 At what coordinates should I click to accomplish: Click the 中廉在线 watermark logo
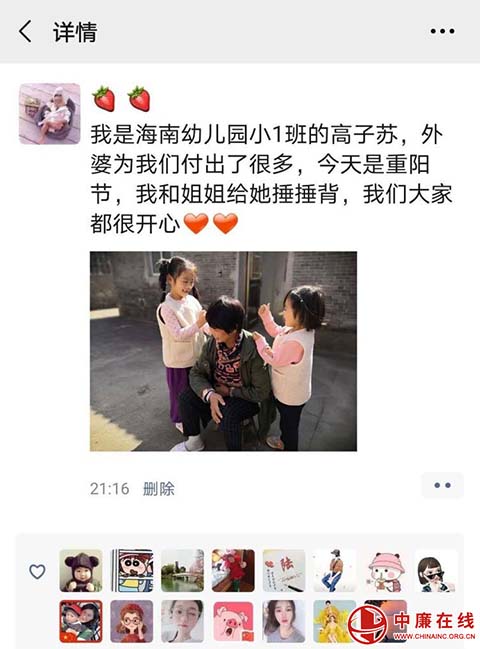point(412,625)
